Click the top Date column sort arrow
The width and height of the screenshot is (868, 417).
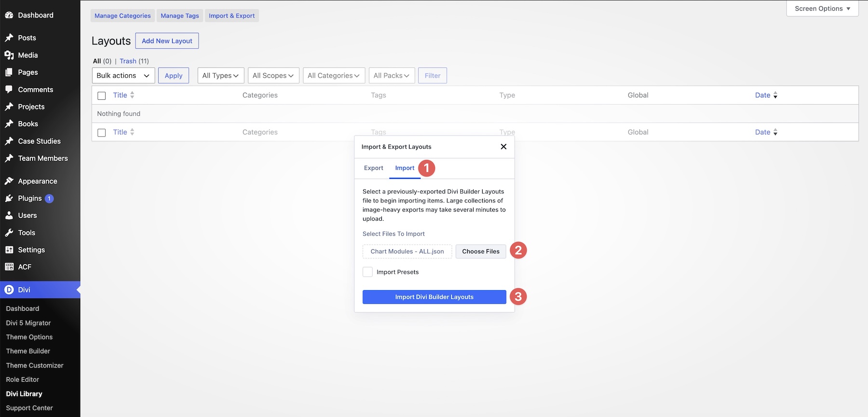[x=775, y=95]
